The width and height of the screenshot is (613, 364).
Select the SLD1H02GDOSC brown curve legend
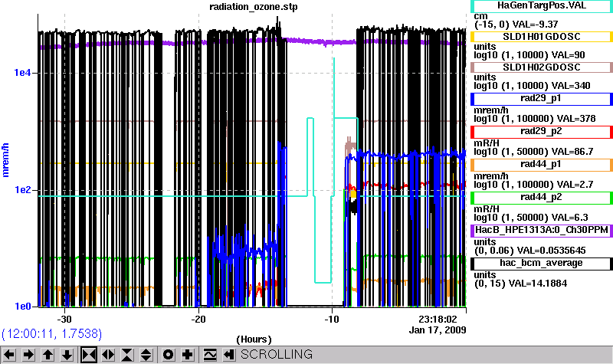coord(542,67)
